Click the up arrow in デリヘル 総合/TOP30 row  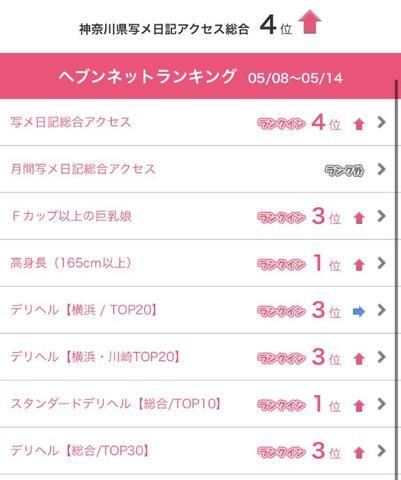pyautogui.click(x=359, y=453)
